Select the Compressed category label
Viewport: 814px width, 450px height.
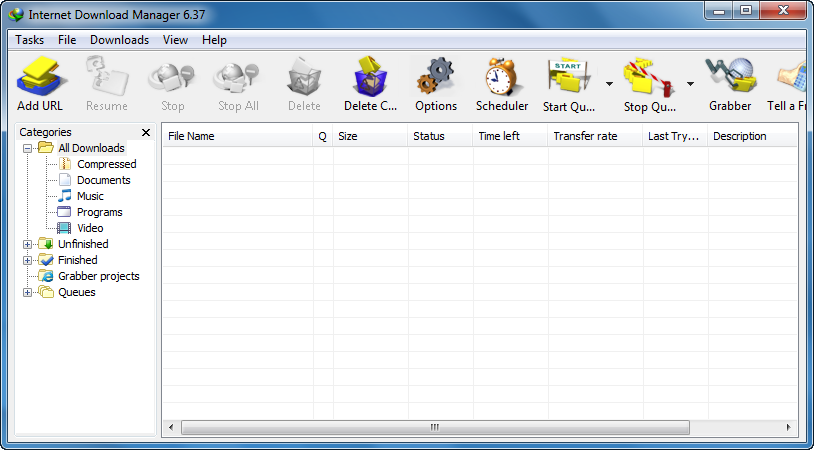(x=106, y=164)
